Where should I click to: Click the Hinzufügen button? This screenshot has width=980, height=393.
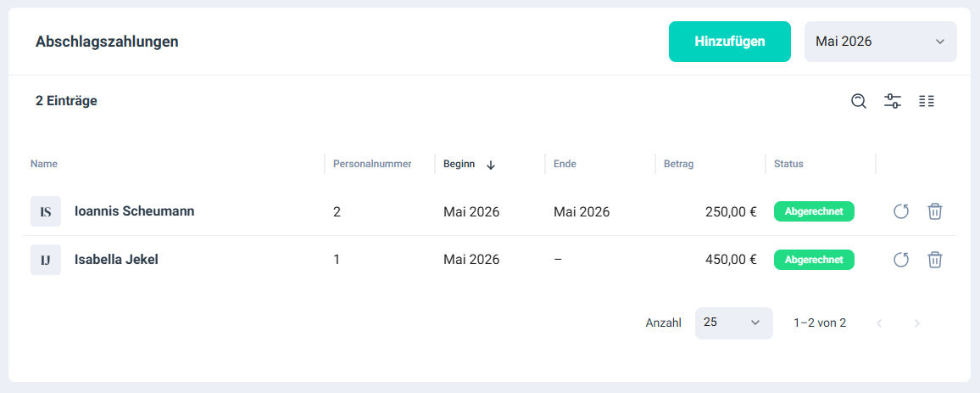click(x=729, y=42)
